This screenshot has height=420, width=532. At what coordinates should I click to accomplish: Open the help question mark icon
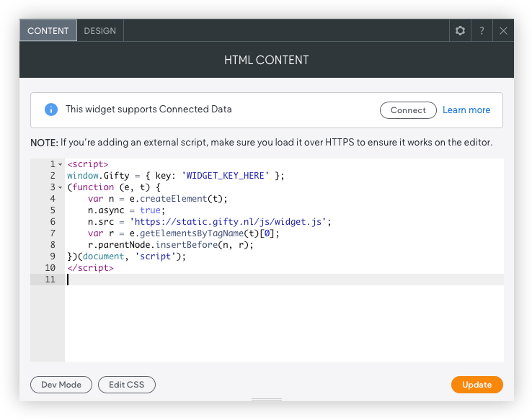pos(482,30)
